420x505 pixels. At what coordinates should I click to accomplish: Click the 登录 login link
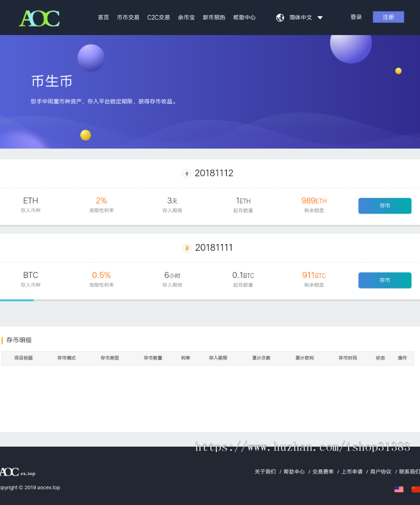coord(356,17)
